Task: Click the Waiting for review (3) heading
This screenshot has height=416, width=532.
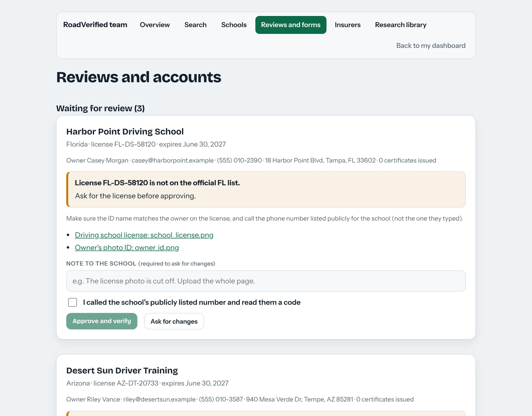Action: pos(100,108)
